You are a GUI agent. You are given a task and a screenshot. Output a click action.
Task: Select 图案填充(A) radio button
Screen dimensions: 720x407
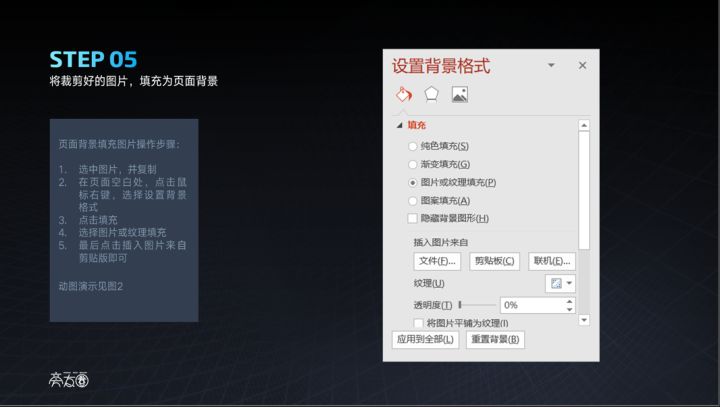click(x=412, y=201)
